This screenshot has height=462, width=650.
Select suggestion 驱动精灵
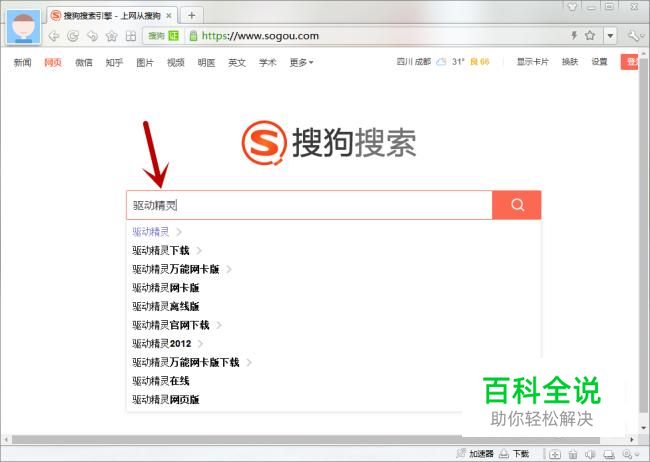point(150,231)
